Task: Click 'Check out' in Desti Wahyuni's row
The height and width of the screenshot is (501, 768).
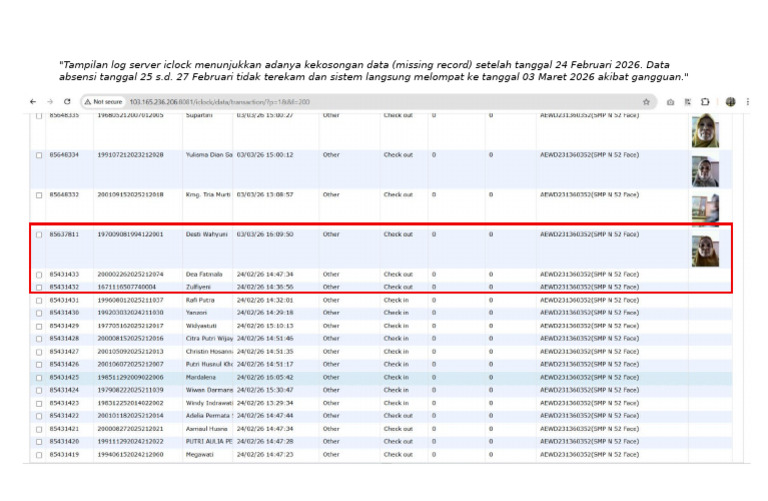Action: pos(398,234)
